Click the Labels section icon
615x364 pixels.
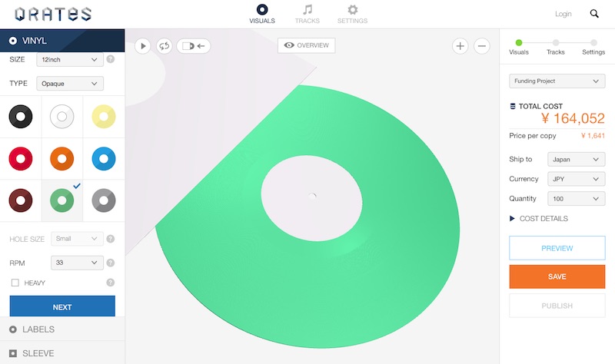point(13,329)
